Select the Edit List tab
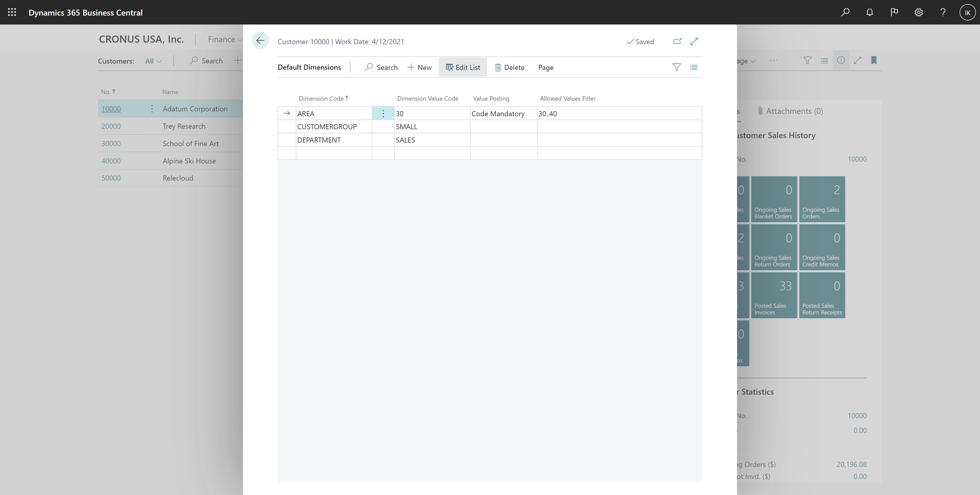The width and height of the screenshot is (980, 495). click(x=463, y=67)
